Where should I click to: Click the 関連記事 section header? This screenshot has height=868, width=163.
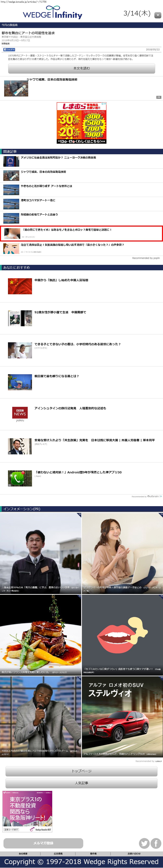[x=81, y=152]
